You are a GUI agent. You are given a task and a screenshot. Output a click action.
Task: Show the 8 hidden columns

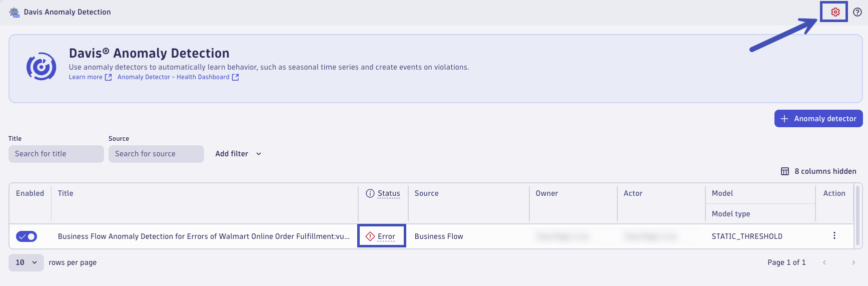tap(818, 171)
